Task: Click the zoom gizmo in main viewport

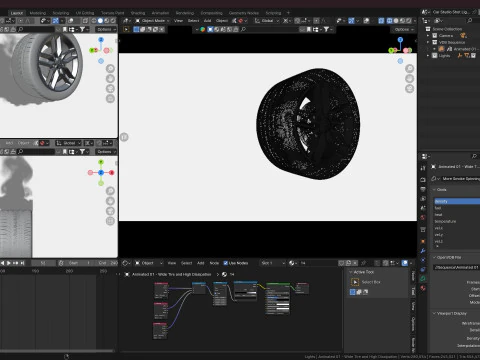Action: click(409, 69)
